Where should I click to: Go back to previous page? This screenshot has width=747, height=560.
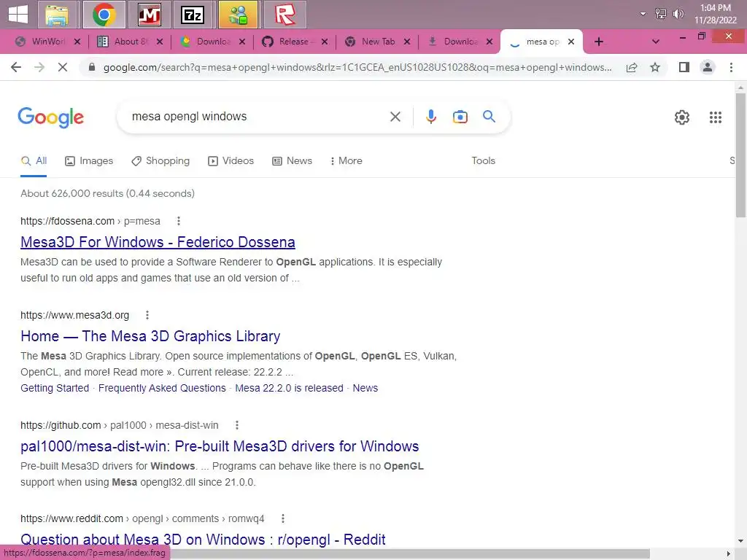(x=16, y=67)
